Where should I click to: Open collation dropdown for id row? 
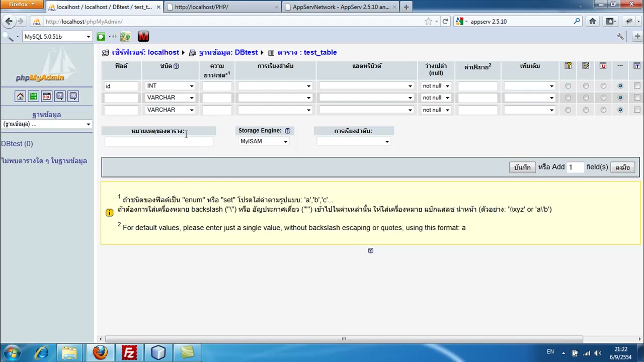(x=275, y=86)
